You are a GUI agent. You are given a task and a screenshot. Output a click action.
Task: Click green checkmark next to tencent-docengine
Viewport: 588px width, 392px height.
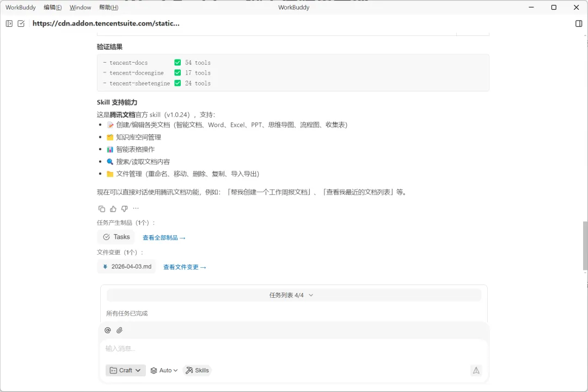177,73
